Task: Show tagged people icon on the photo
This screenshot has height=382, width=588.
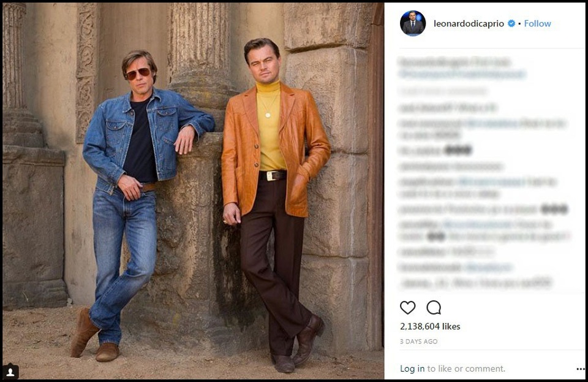Action: pyautogui.click(x=10, y=372)
